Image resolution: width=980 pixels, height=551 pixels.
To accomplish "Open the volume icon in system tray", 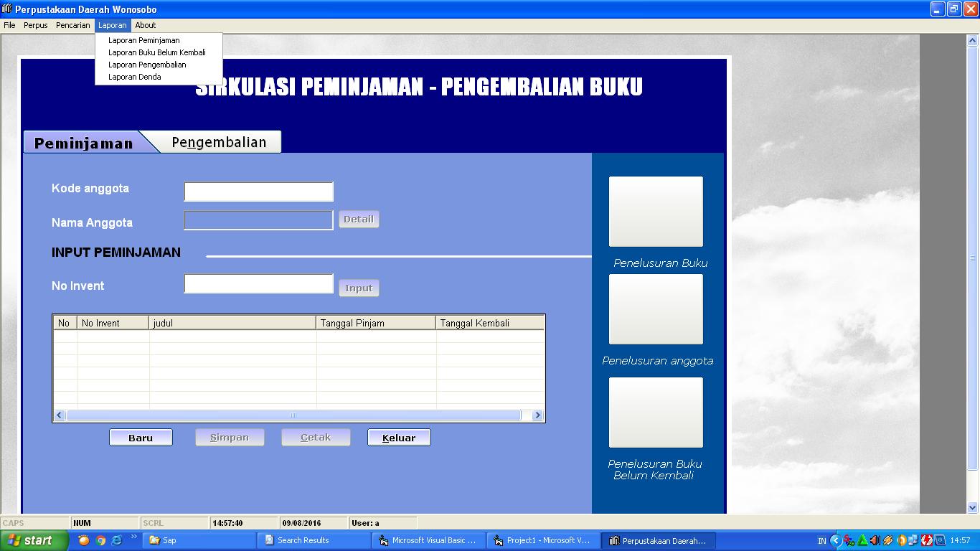I will [875, 540].
